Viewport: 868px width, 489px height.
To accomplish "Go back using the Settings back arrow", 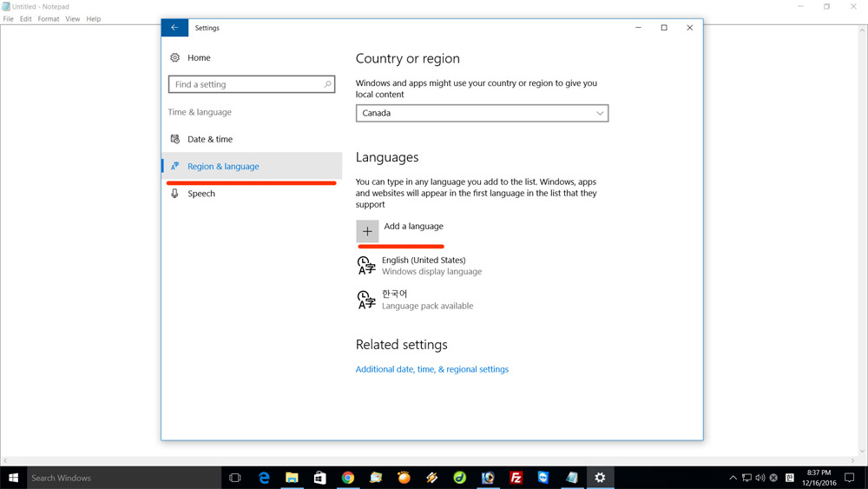I will 174,28.
